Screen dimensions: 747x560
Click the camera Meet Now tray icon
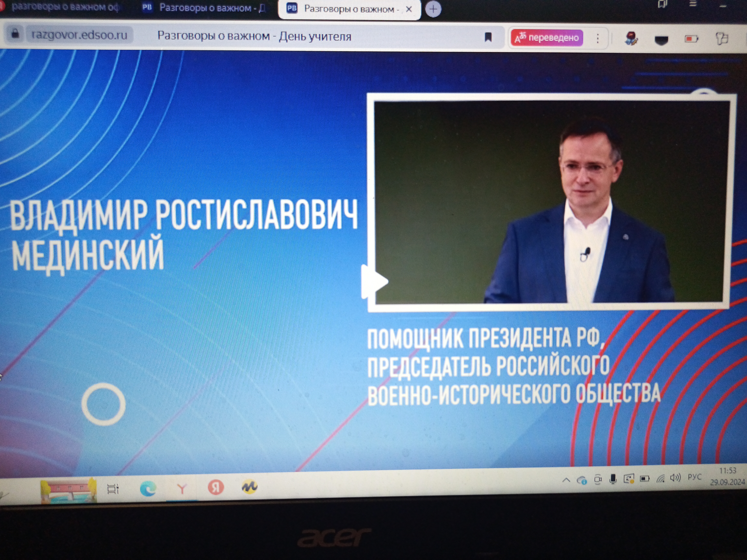pos(598,479)
